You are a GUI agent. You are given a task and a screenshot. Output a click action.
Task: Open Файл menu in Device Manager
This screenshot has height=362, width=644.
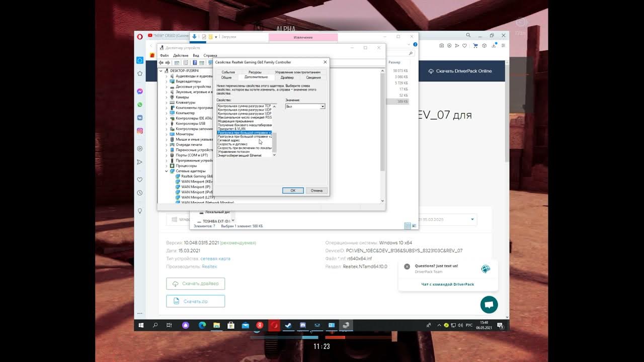click(164, 55)
